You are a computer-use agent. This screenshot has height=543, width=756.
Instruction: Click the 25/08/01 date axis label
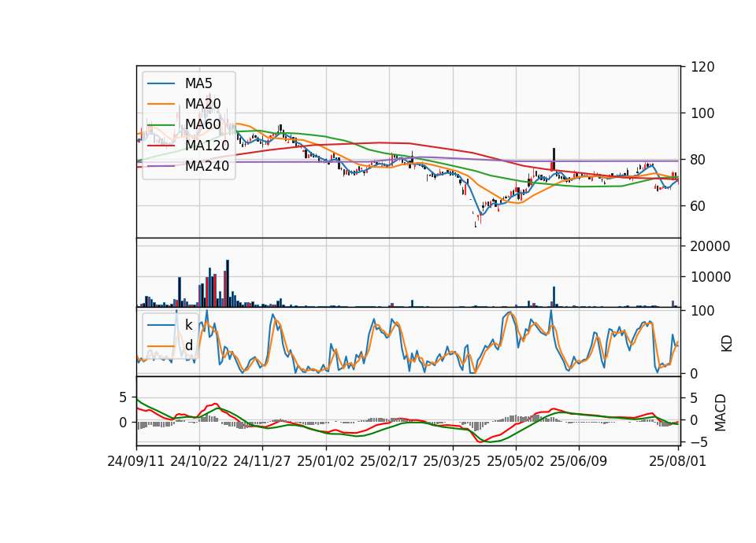point(677,461)
